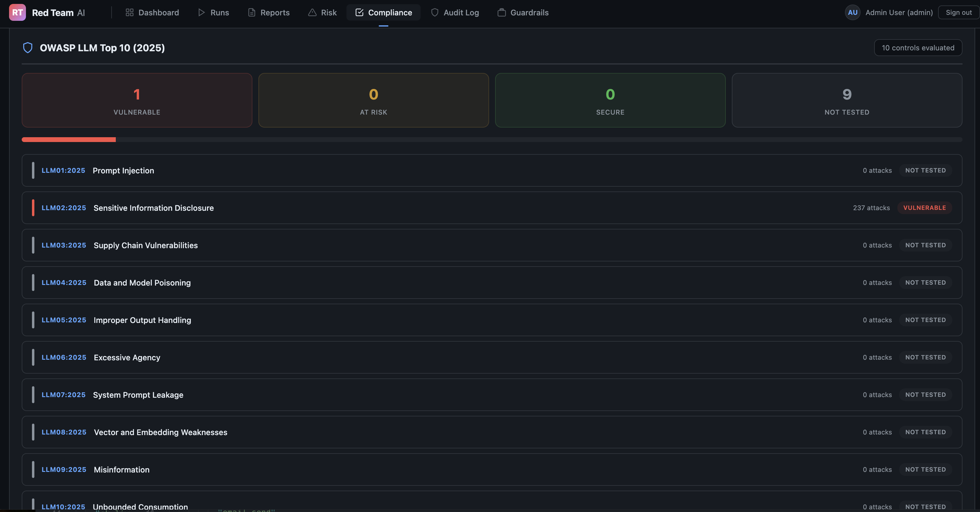Screen dimensions: 980x512
Task: Go to the Guardrails tab
Action: (x=523, y=13)
